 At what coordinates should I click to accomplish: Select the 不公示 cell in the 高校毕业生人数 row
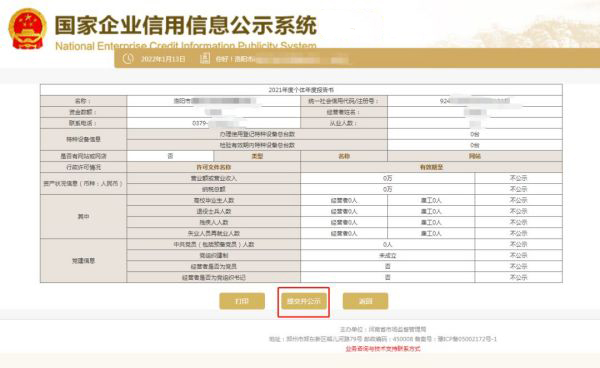pos(518,200)
